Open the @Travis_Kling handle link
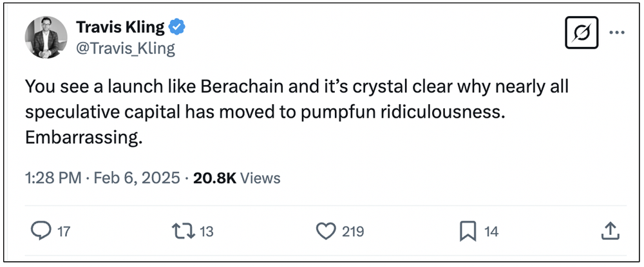 [x=126, y=48]
